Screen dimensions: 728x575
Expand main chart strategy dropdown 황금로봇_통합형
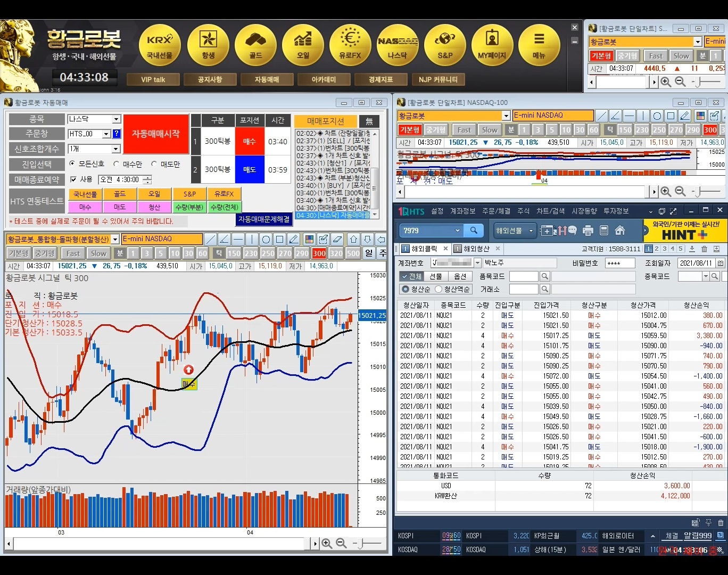point(115,240)
